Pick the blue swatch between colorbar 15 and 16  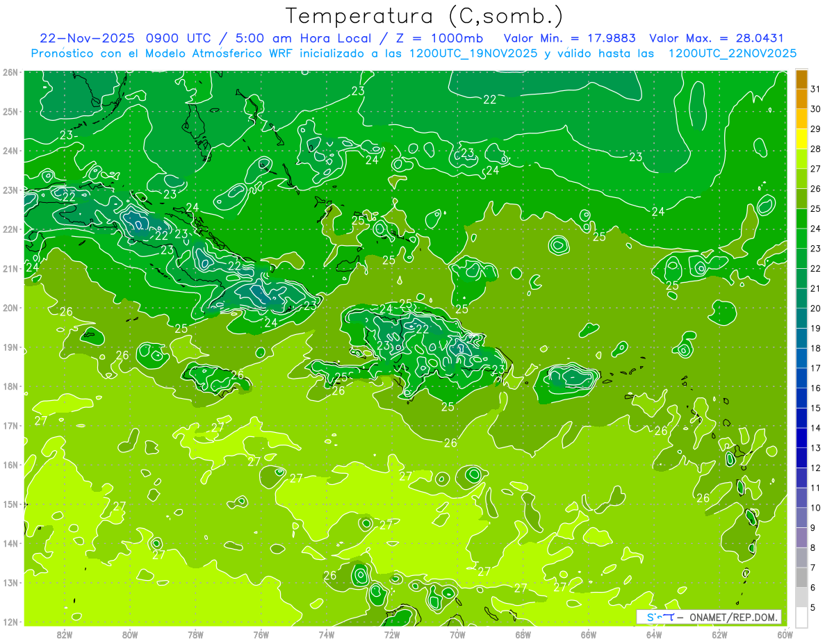coord(801,397)
